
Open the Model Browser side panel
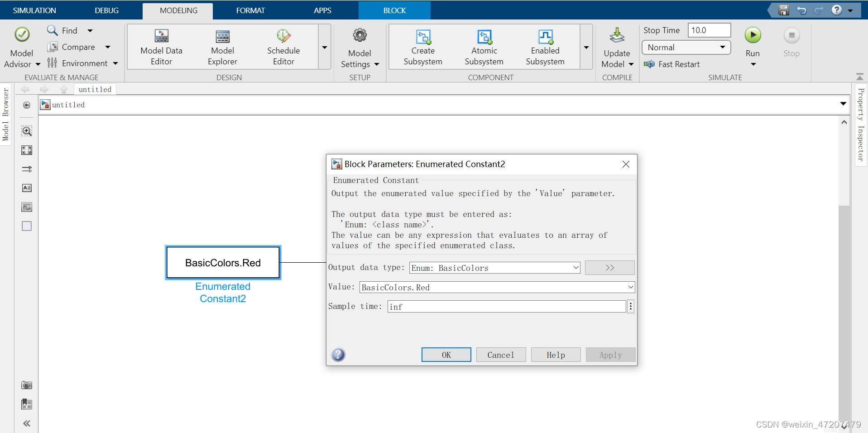tap(5, 115)
